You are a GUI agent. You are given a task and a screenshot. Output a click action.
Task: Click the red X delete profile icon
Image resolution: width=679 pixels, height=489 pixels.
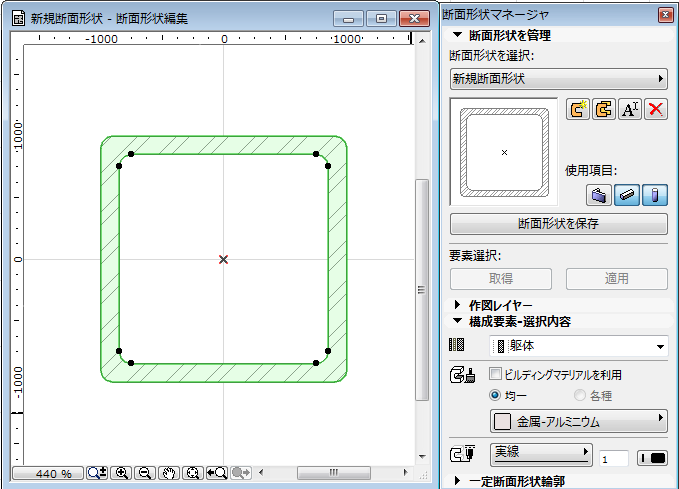[656, 109]
